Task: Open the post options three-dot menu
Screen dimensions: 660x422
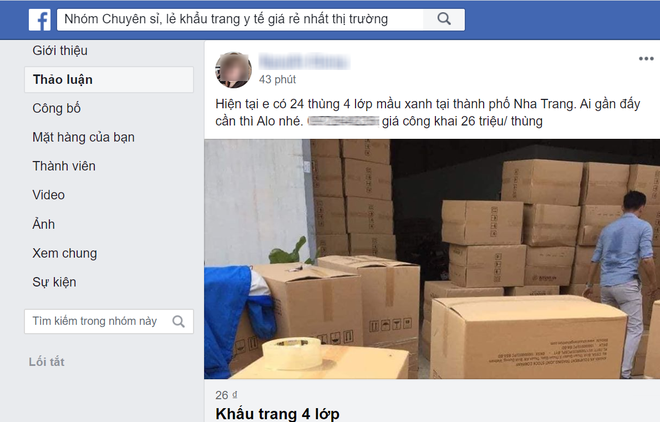Action: coord(646,58)
